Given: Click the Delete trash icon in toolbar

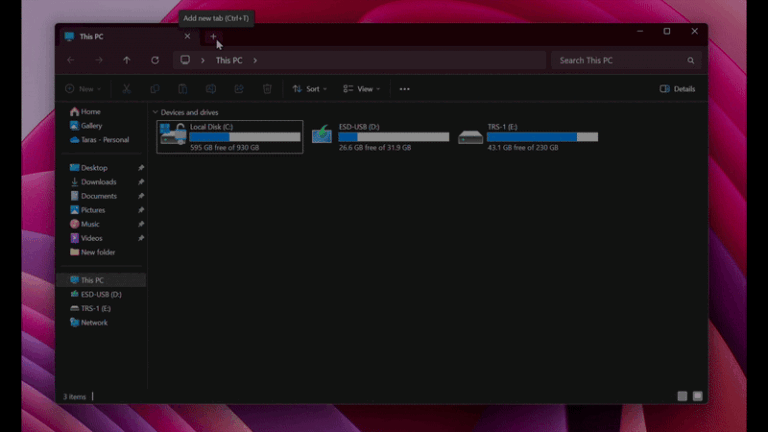Looking at the screenshot, I should [x=267, y=89].
